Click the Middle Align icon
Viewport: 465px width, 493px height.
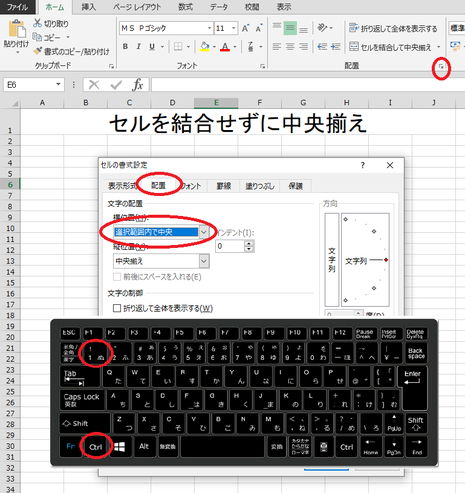pyautogui.click(x=290, y=28)
